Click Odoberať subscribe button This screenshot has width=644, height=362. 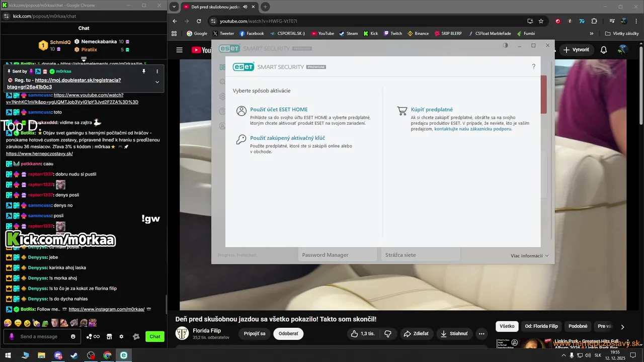tap(288, 334)
